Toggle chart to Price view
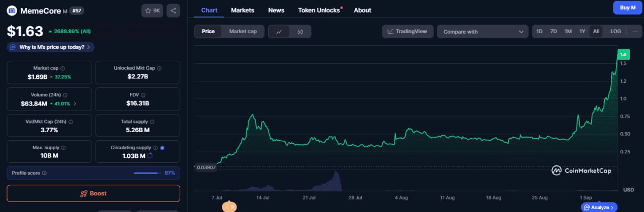The height and width of the screenshot is (212, 644). coord(208,31)
